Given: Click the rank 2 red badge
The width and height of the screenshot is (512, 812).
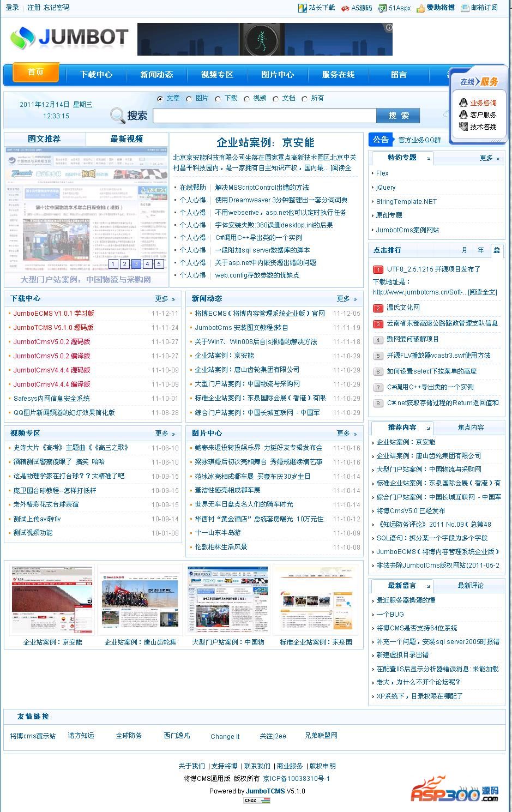Looking at the screenshot, I should pyautogui.click(x=378, y=308).
